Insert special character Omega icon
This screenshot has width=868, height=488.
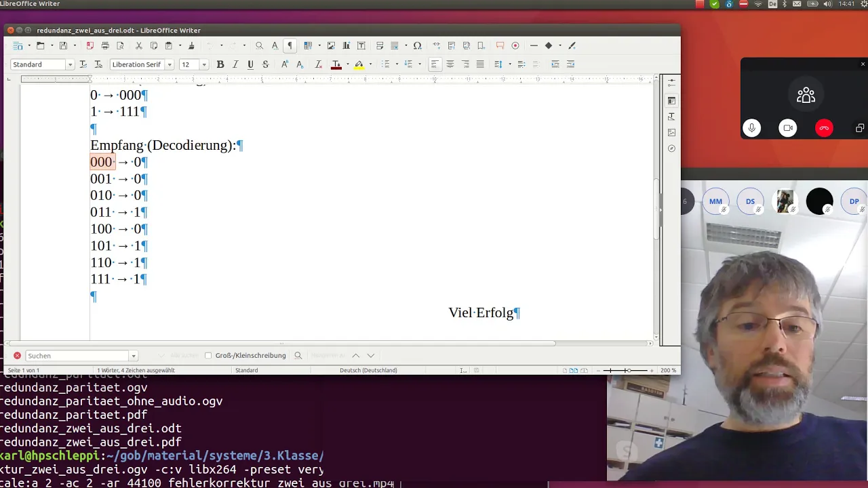[x=417, y=45]
